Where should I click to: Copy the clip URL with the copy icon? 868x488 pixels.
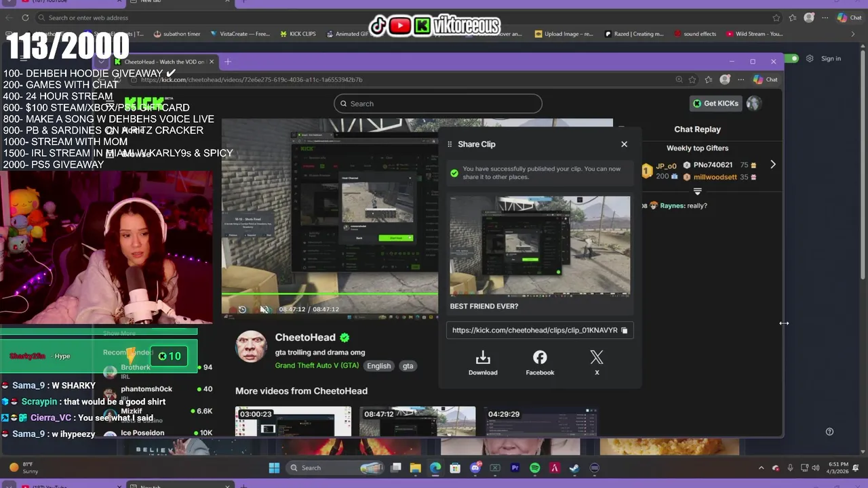point(625,330)
